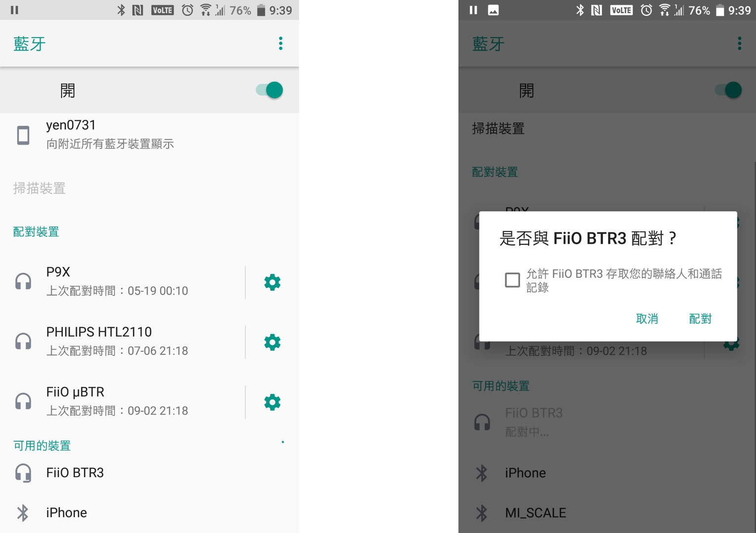The width and height of the screenshot is (756, 533).
Task: Tap 配對 to confirm pairing
Action: (700, 319)
